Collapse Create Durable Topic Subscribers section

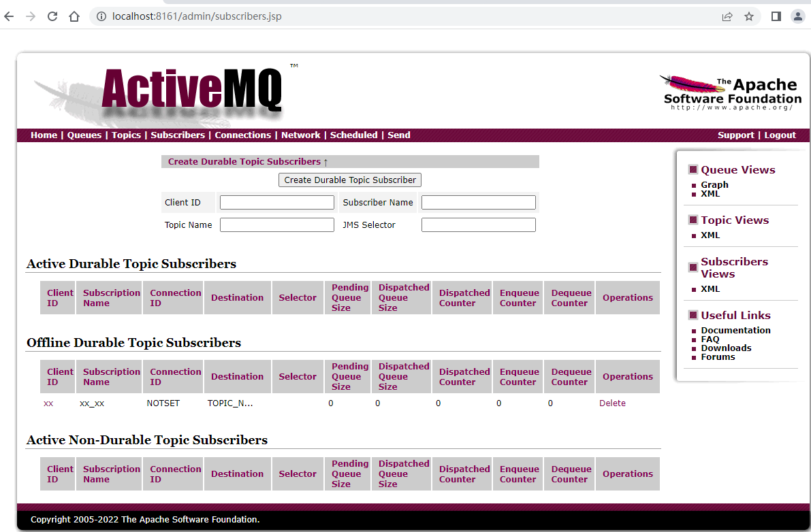coord(248,162)
